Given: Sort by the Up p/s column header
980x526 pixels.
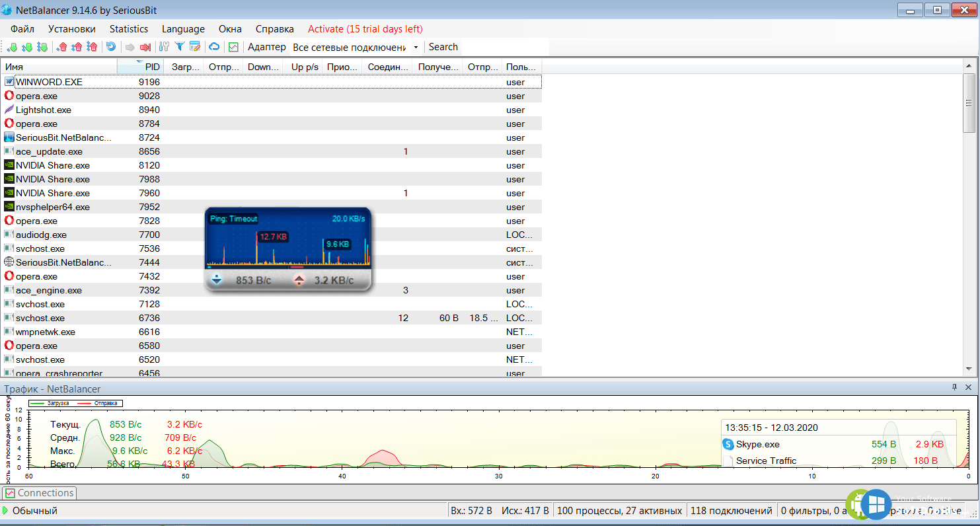Looking at the screenshot, I should (303, 67).
